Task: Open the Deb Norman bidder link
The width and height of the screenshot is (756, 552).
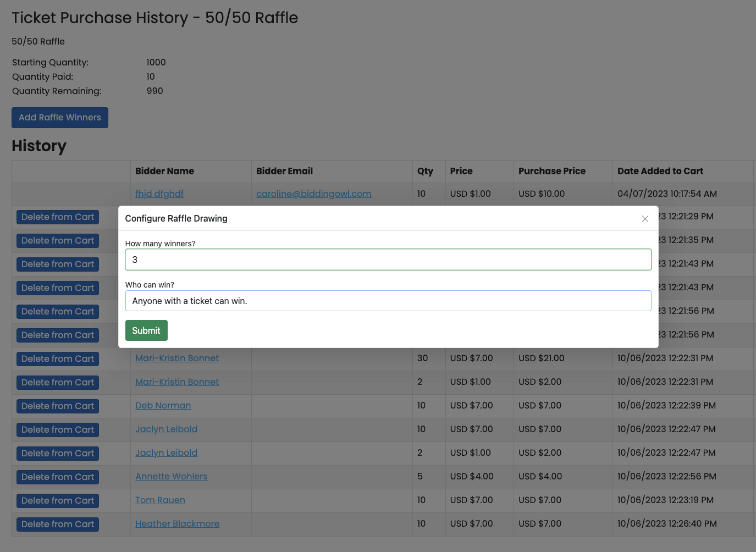Action: click(163, 405)
